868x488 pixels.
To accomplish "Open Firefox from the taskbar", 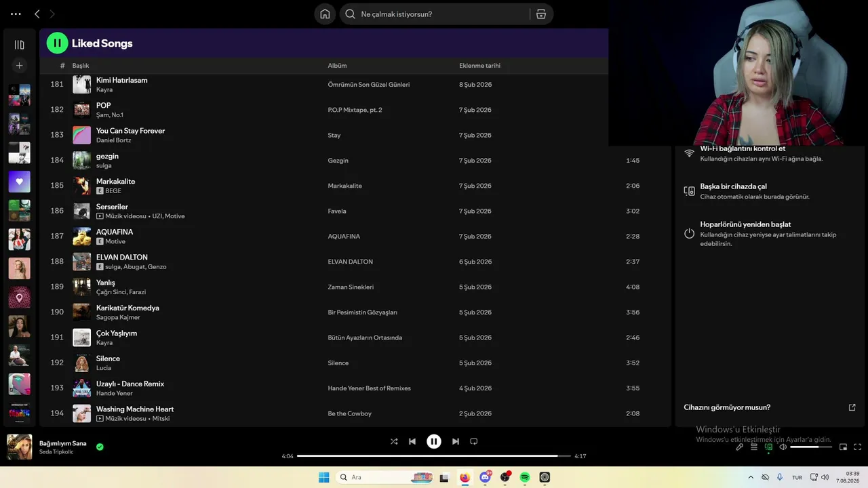I will [x=465, y=477].
